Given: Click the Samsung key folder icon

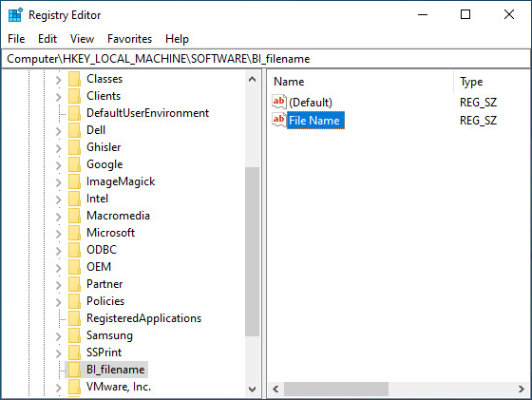Looking at the screenshot, I should (x=74, y=335).
